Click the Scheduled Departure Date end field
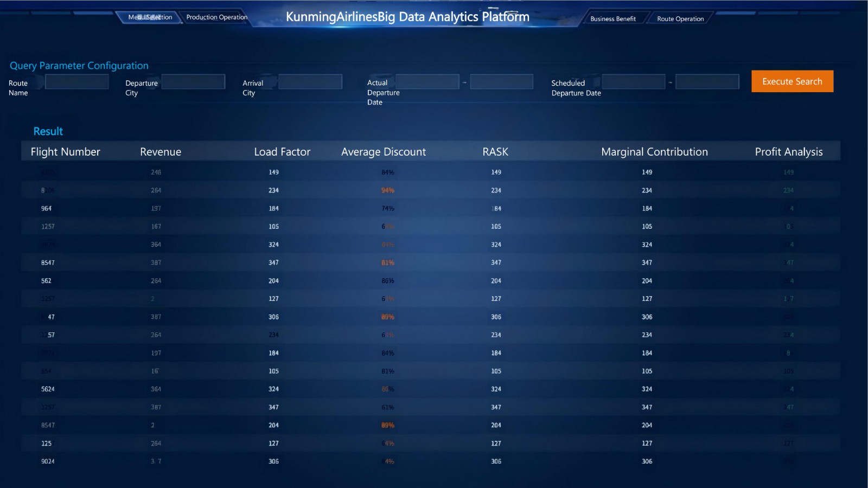868x488 pixels. tap(707, 82)
